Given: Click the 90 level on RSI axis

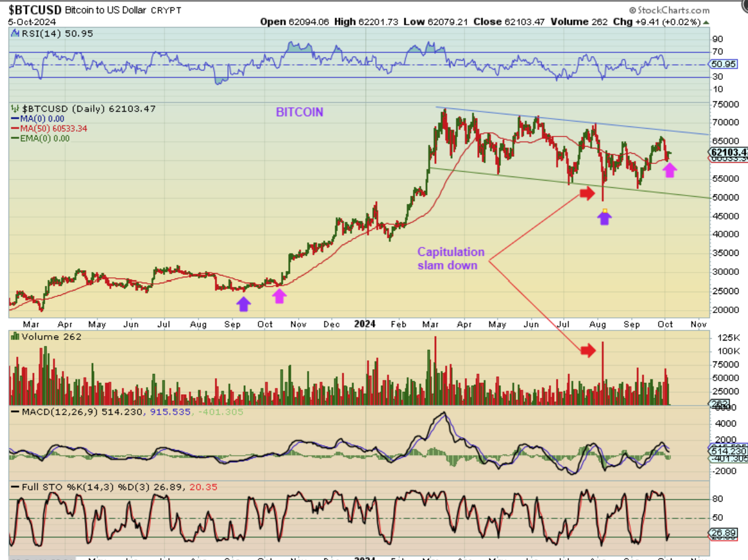Looking at the screenshot, I should click(x=718, y=39).
